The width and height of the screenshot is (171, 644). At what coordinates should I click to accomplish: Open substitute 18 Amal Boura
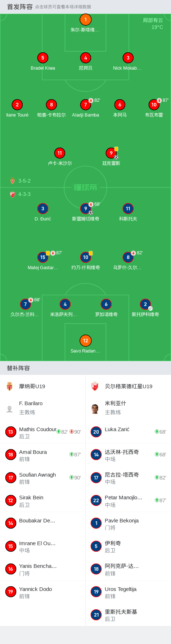[42, 455]
